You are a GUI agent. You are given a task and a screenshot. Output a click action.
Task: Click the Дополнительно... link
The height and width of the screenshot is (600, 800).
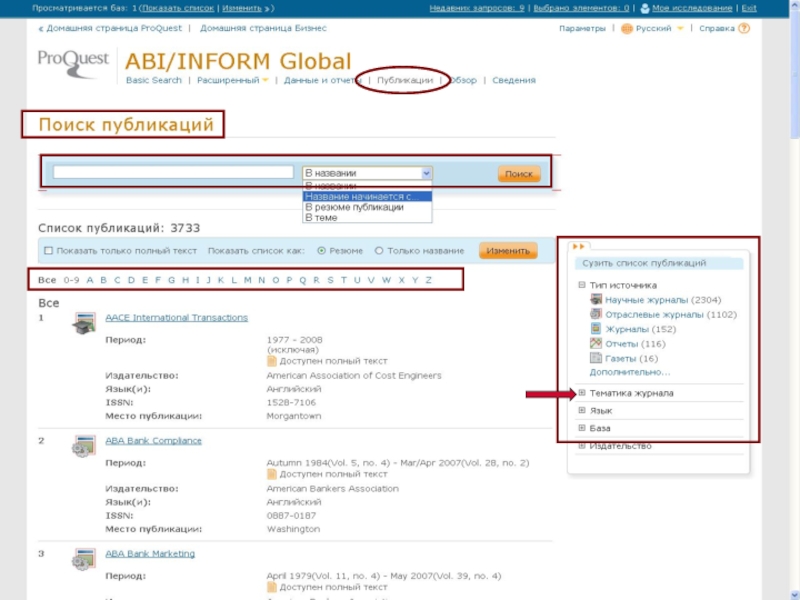pyautogui.click(x=630, y=372)
